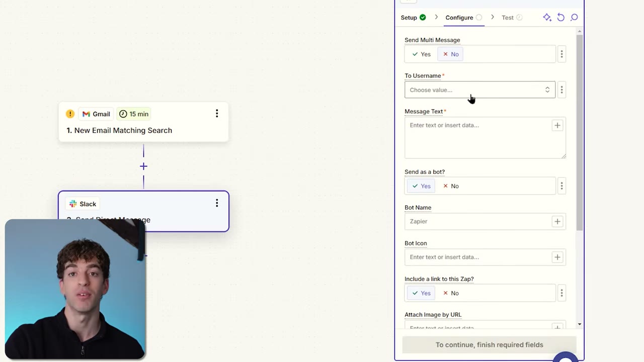Click into the Message Text field
This screenshot has height=362, width=644.
tap(485, 138)
